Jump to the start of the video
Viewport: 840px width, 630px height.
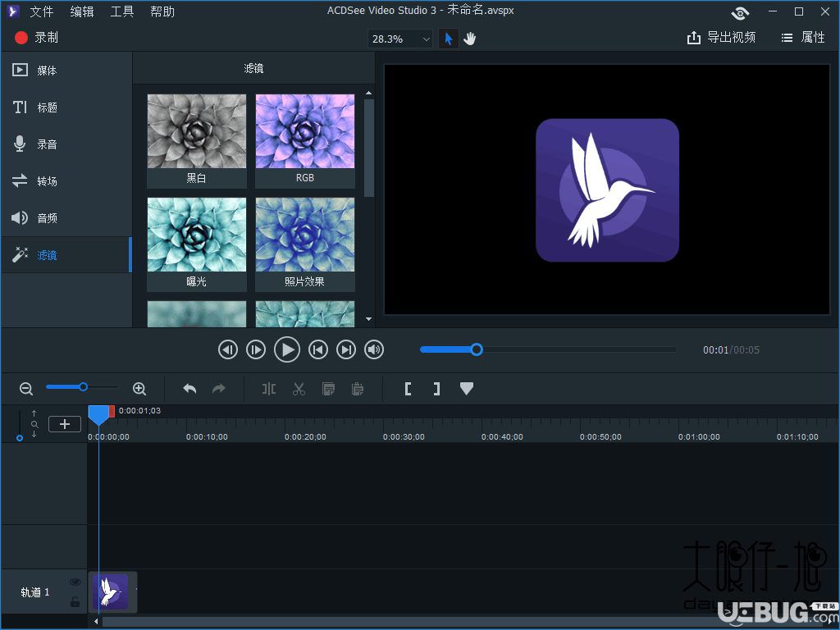[318, 349]
